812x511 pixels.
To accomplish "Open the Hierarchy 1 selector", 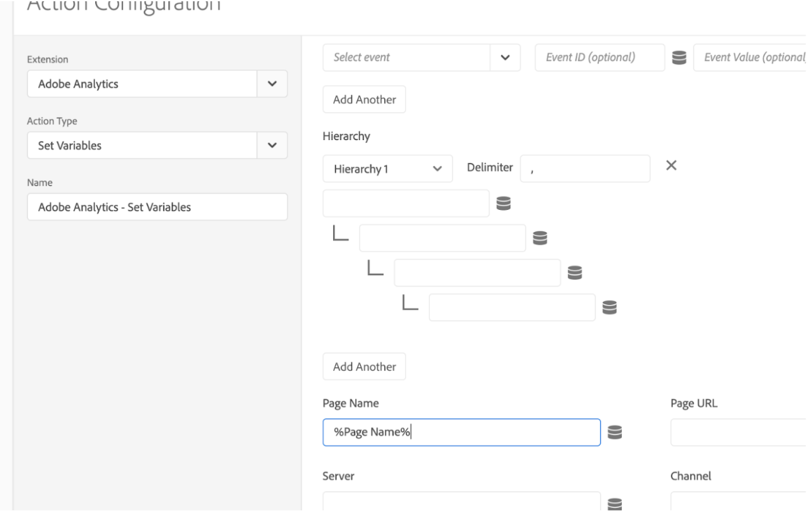I will 388,169.
